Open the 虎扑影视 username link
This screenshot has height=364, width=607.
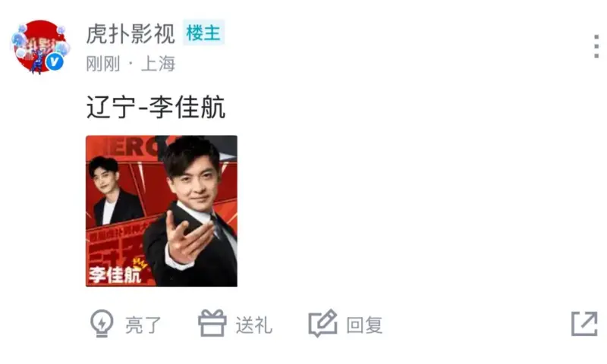coord(131,33)
